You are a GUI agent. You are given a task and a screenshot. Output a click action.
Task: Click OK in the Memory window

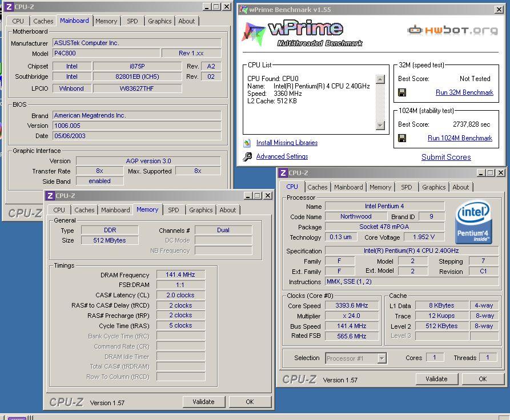(x=250, y=402)
